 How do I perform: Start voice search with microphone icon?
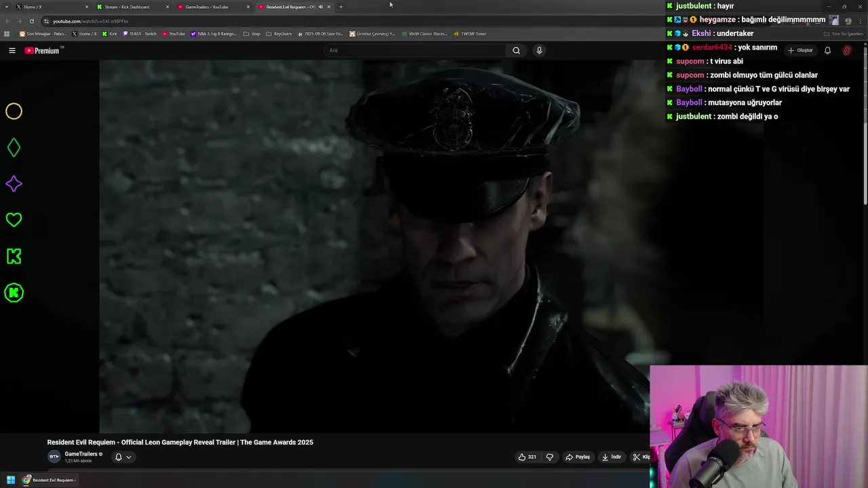pyautogui.click(x=539, y=50)
